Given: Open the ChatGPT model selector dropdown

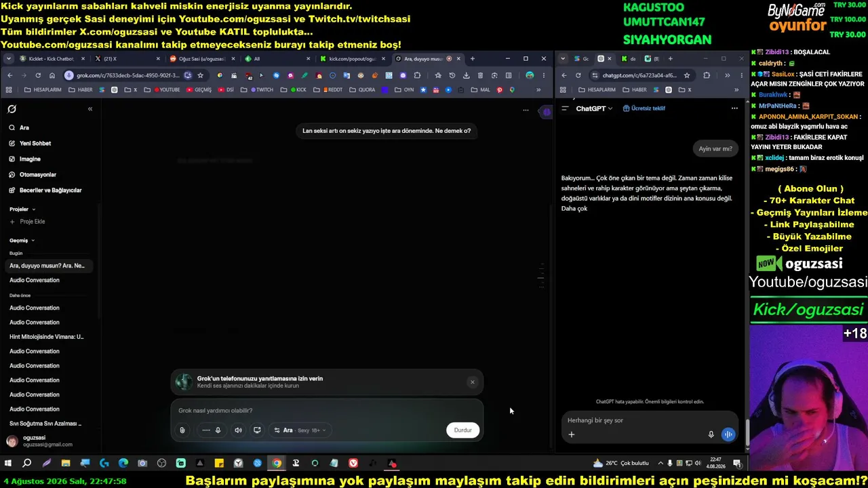Looking at the screenshot, I should (x=594, y=108).
